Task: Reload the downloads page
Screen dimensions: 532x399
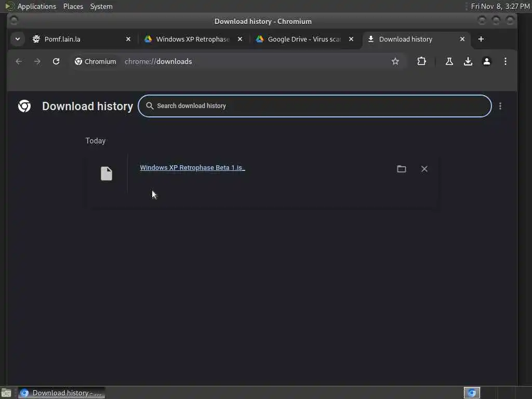Action: [56, 61]
